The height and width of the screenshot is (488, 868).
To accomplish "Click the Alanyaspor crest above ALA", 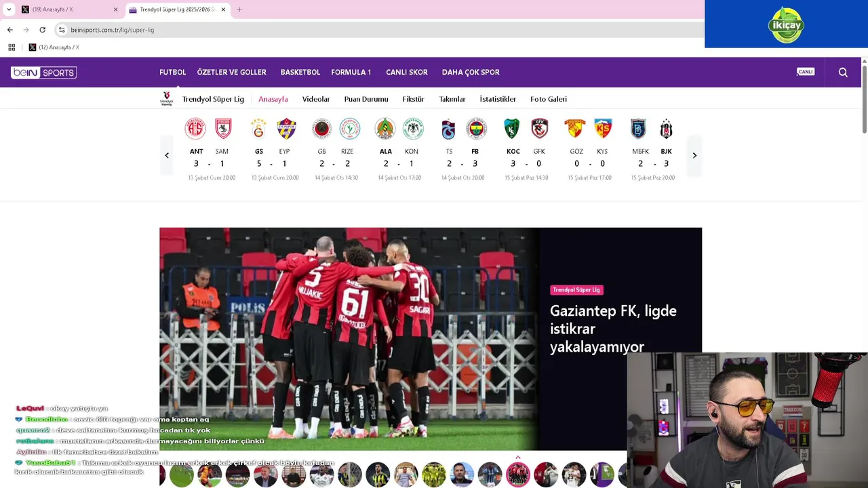I will [x=385, y=129].
